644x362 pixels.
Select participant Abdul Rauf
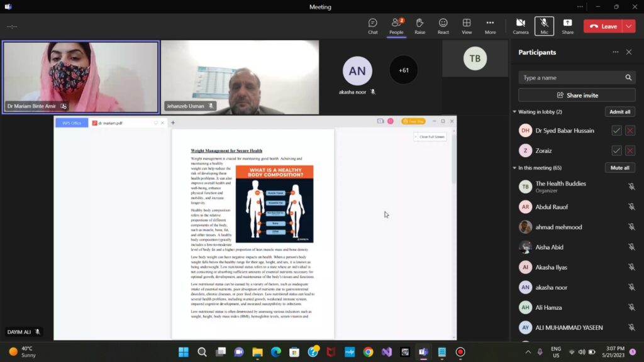tap(577, 207)
